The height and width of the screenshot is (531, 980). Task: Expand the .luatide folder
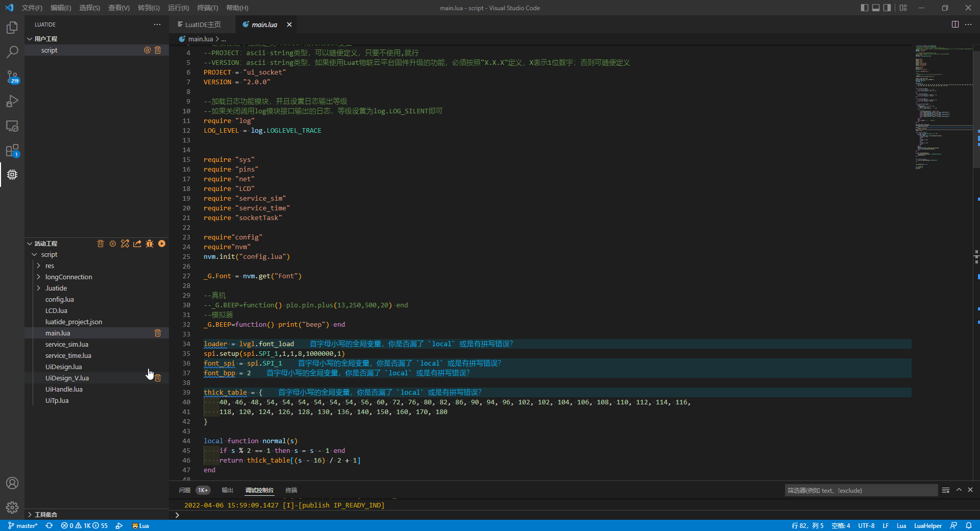38,288
